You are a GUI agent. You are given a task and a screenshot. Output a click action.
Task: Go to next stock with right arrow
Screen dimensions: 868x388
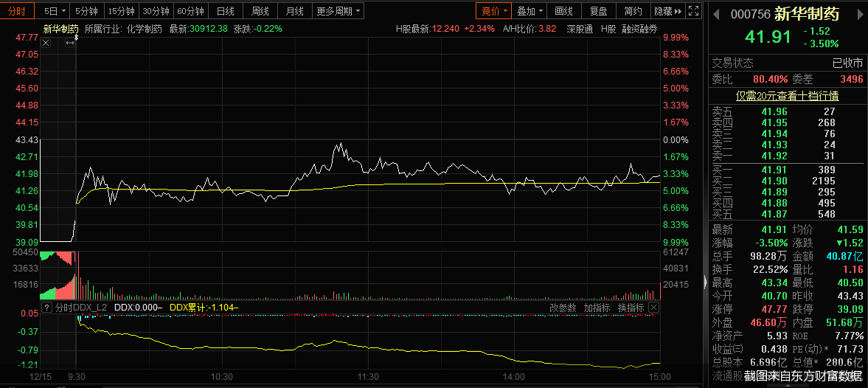859,13
